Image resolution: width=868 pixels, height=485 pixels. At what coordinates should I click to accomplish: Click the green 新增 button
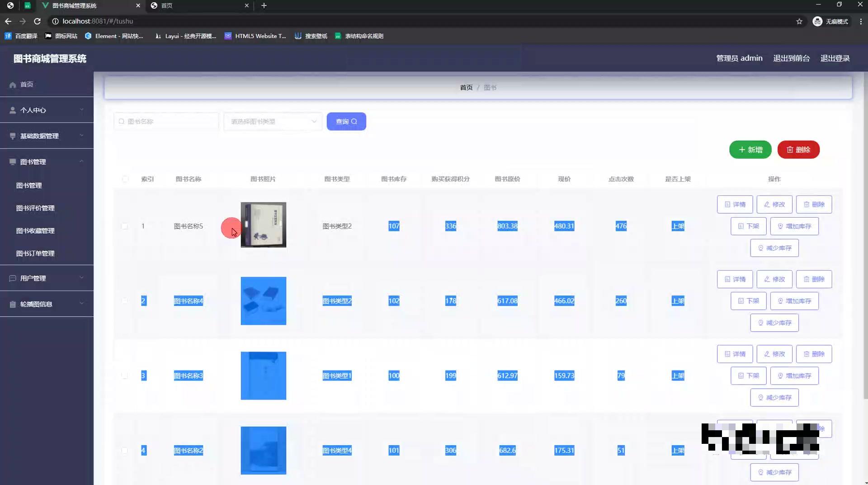[750, 150]
